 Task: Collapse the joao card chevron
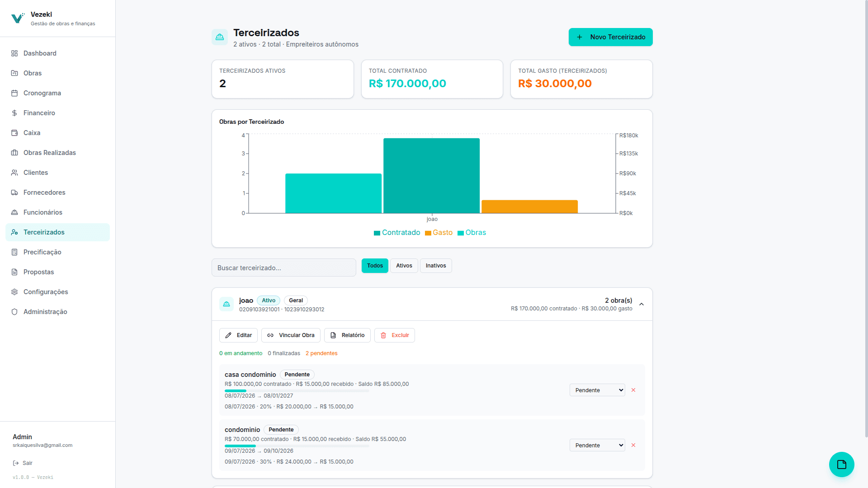642,305
